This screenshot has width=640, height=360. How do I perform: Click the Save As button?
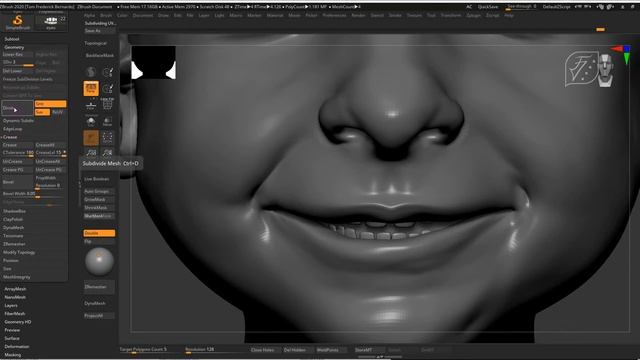click(x=99, y=31)
